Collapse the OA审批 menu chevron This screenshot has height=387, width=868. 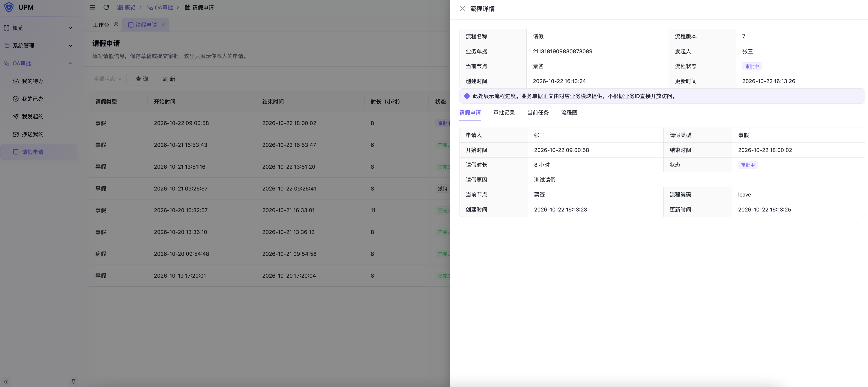pos(71,63)
